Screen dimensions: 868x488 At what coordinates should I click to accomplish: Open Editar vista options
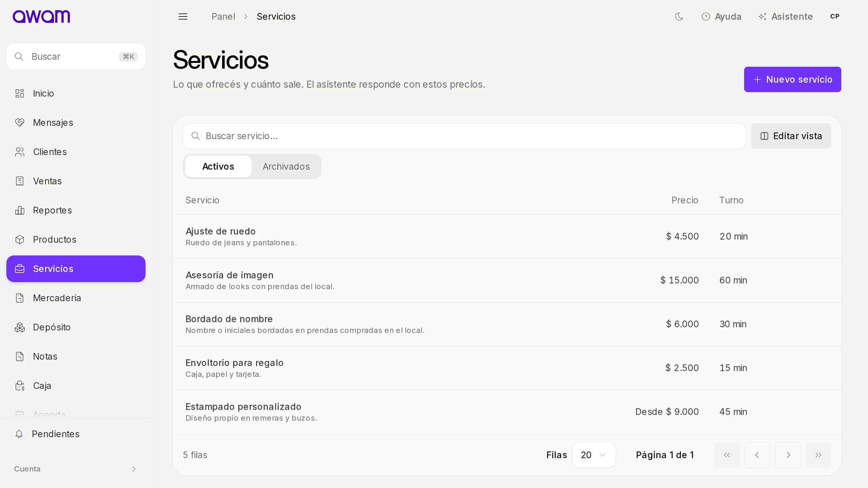click(x=791, y=136)
